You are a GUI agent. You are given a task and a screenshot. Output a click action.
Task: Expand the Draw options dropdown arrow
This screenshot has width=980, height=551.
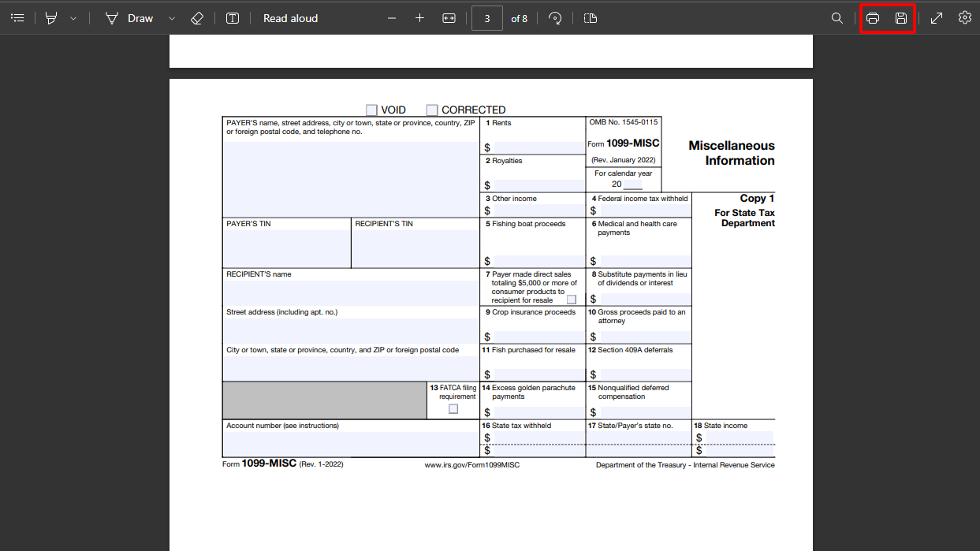172,18
